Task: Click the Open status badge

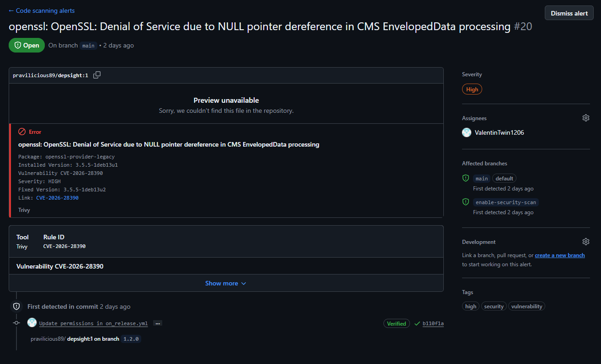Action: (x=27, y=45)
